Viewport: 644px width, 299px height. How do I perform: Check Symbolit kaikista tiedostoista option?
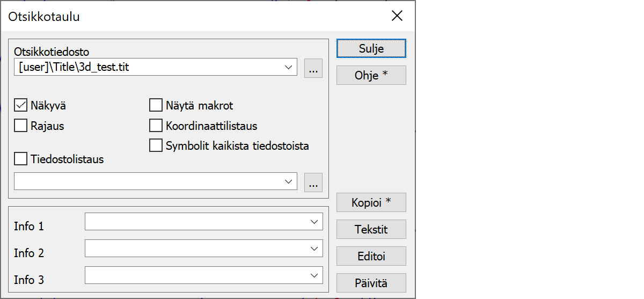coord(156,145)
